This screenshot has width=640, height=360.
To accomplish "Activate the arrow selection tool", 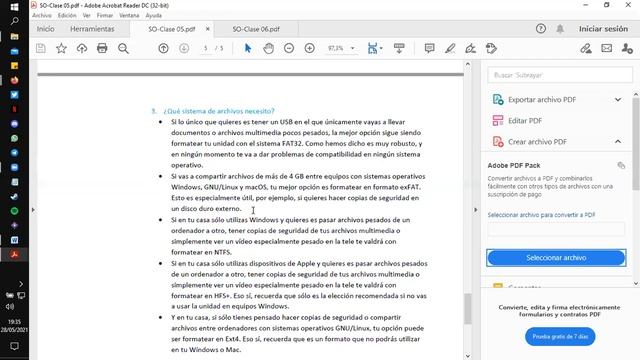I will coord(247,48).
